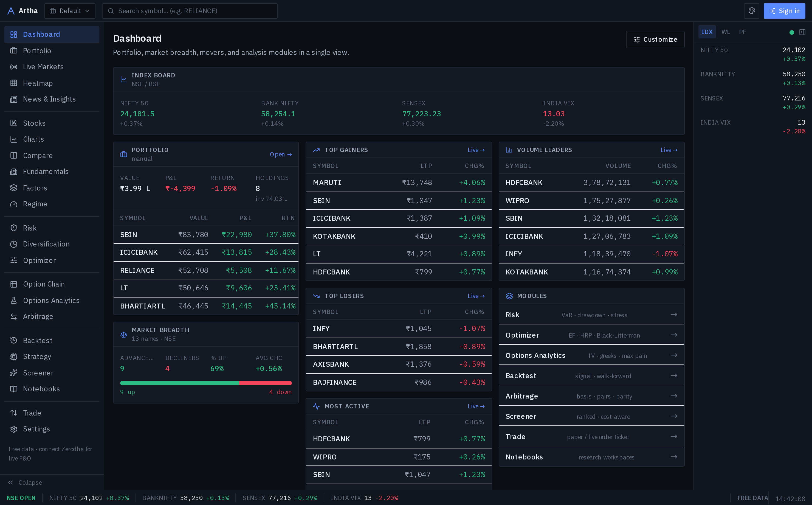Viewport: 812px width, 505px height.
Task: Open Top Losers Live link
Action: coord(476,296)
